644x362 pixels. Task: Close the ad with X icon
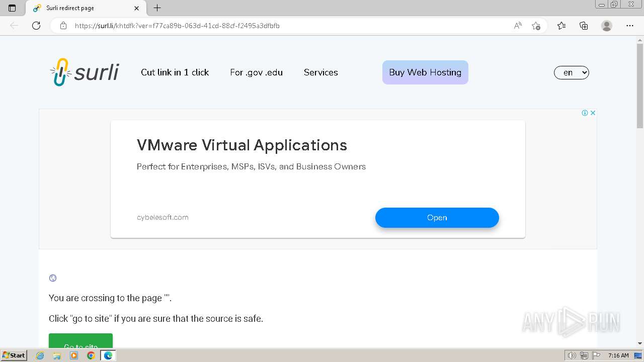point(593,113)
